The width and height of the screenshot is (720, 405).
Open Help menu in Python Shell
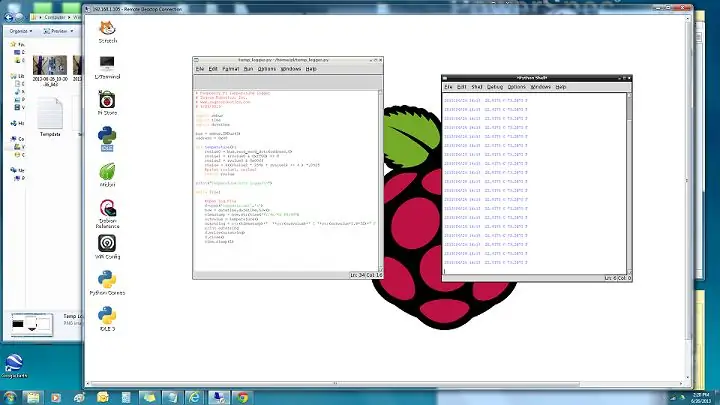tap(561, 87)
